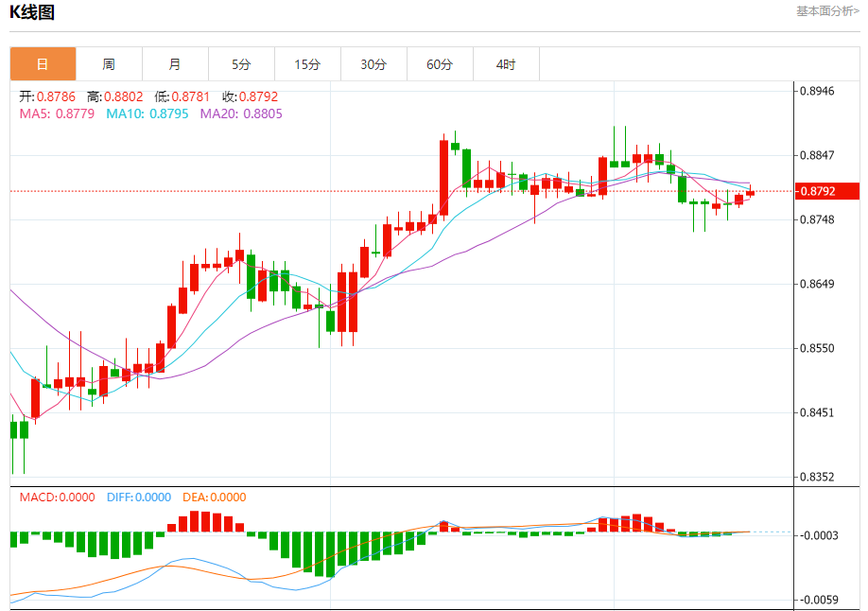Open the 4时 interval tab

pos(506,64)
